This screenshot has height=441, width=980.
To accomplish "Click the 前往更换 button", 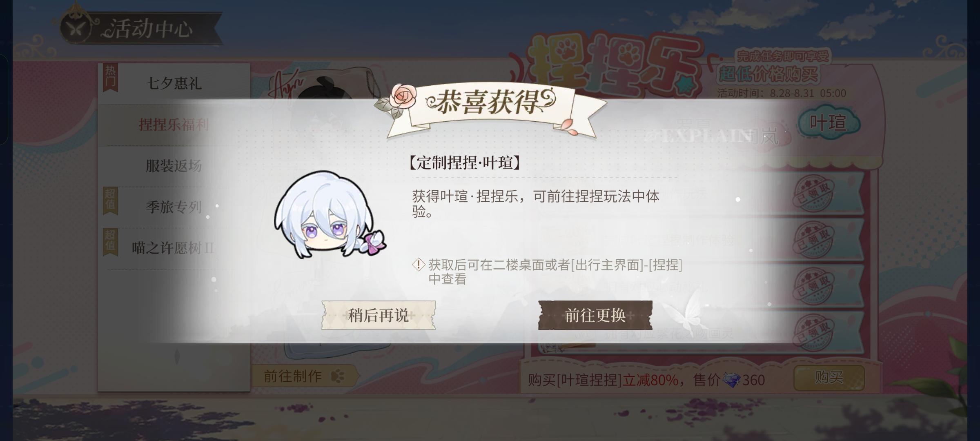I will click(x=595, y=315).
